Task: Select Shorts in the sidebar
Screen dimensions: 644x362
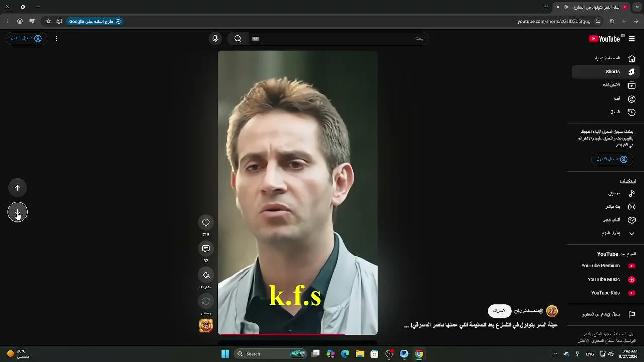Action: click(x=605, y=72)
